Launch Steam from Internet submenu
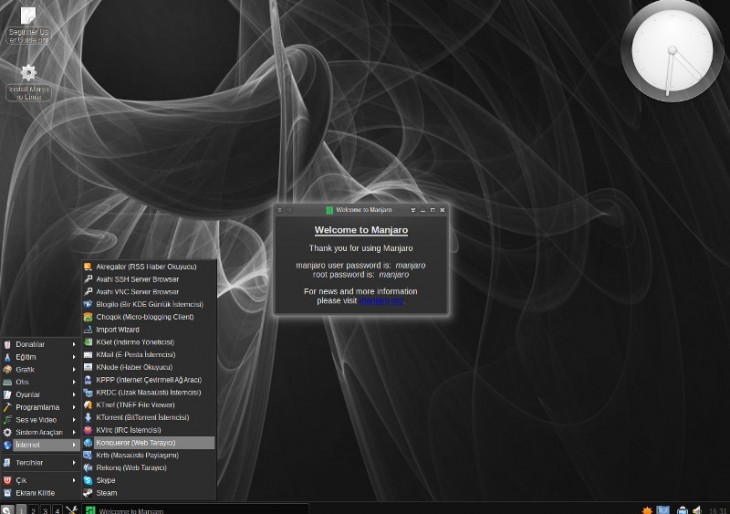Screen dimensions: 730x514 (149, 493)
